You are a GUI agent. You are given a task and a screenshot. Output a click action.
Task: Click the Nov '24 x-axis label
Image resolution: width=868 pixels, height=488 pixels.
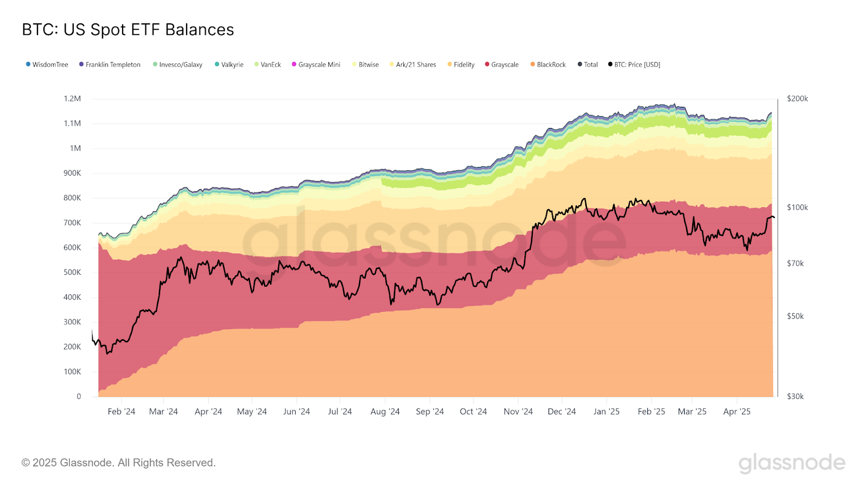[x=518, y=412]
